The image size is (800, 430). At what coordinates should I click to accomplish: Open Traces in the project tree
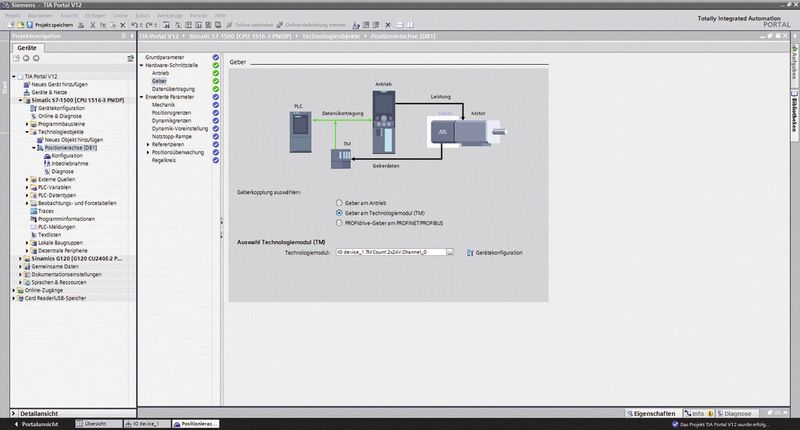[x=45, y=211]
